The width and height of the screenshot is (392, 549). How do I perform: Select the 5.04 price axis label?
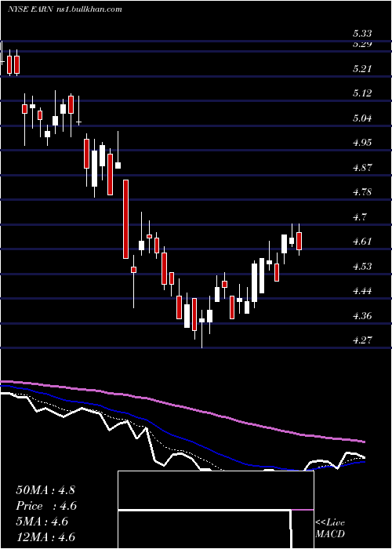tap(362, 118)
